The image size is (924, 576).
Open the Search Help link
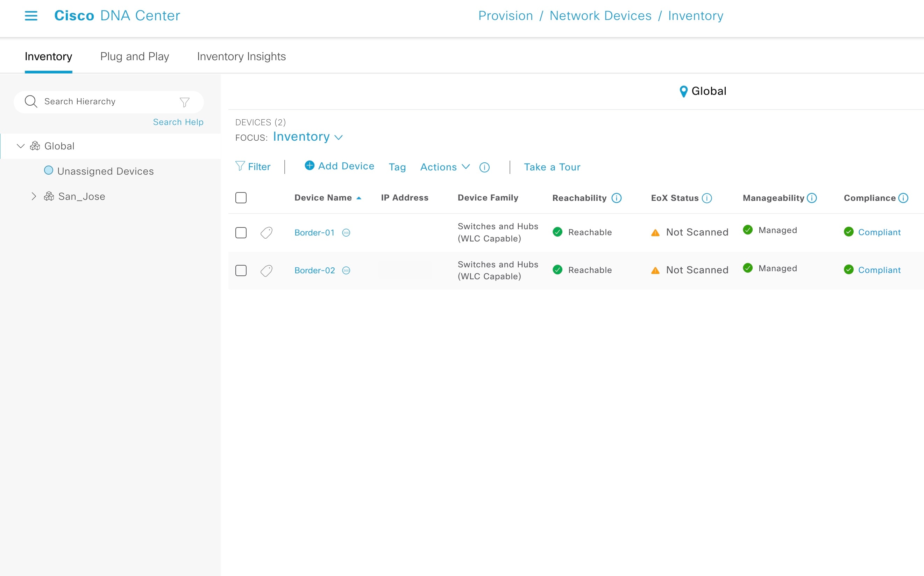click(x=178, y=122)
